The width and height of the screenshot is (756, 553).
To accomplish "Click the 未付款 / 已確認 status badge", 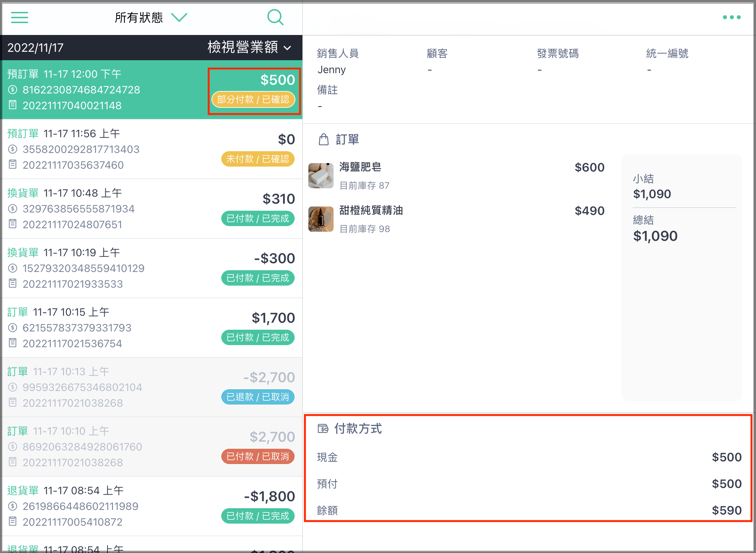I will click(258, 159).
